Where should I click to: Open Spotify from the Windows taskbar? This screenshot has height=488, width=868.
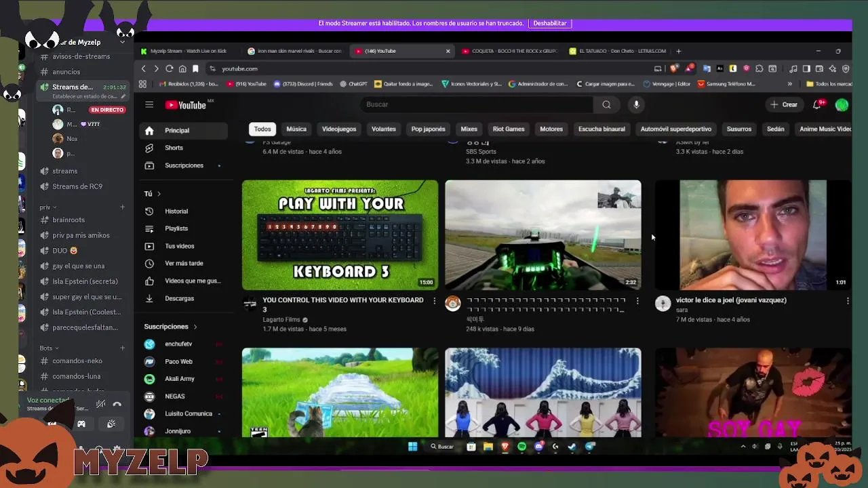click(x=521, y=446)
